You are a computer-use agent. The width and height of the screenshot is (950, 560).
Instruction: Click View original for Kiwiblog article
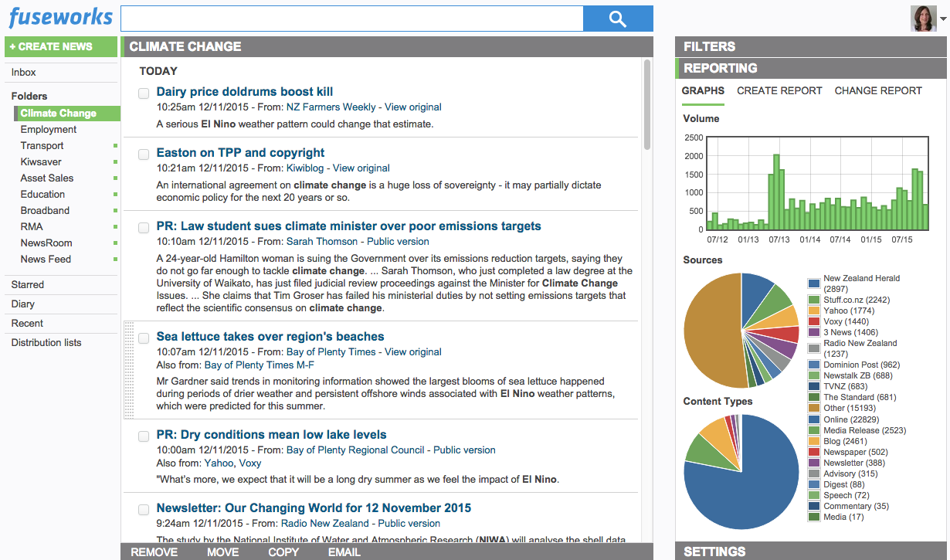361,168
